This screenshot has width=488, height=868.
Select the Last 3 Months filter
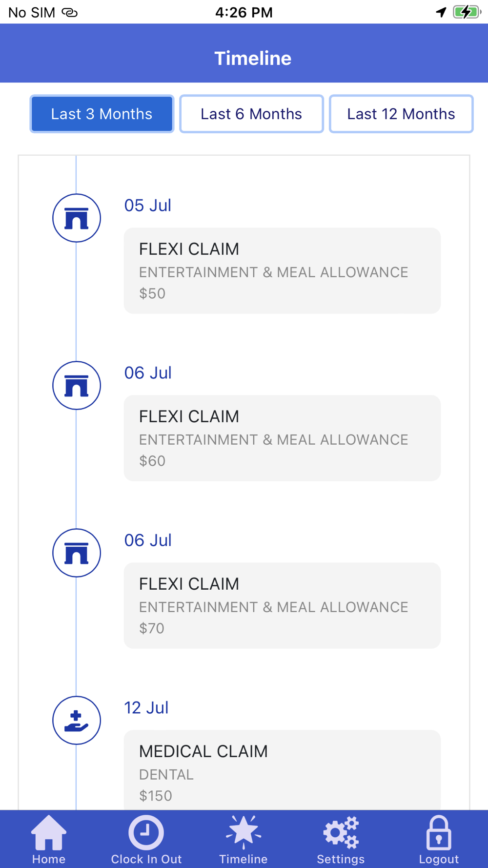(102, 114)
